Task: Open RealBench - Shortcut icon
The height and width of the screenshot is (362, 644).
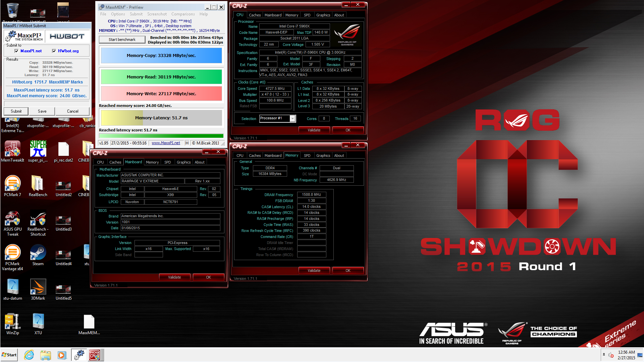Action: pyautogui.click(x=38, y=223)
